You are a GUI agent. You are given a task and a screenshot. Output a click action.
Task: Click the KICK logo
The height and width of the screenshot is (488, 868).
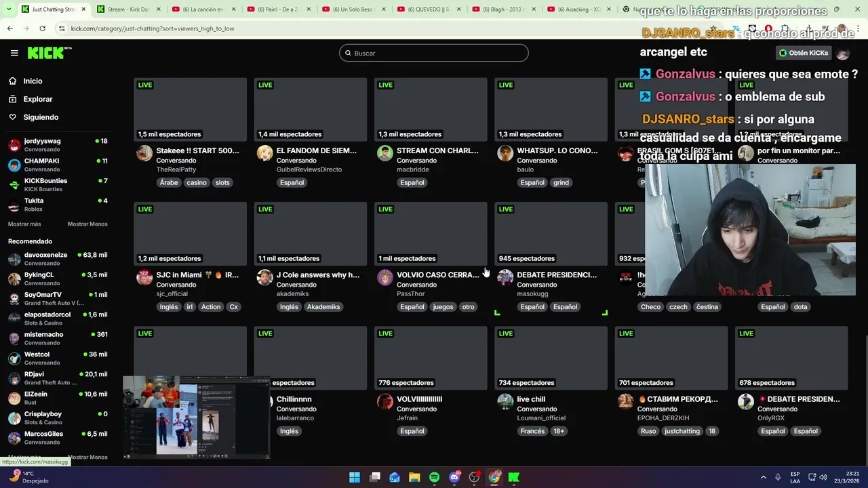(50, 53)
